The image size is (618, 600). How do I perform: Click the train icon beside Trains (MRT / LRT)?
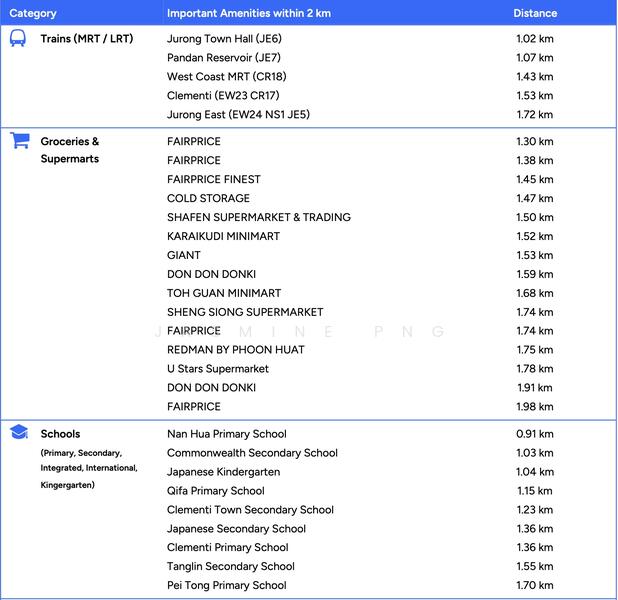coord(18,39)
